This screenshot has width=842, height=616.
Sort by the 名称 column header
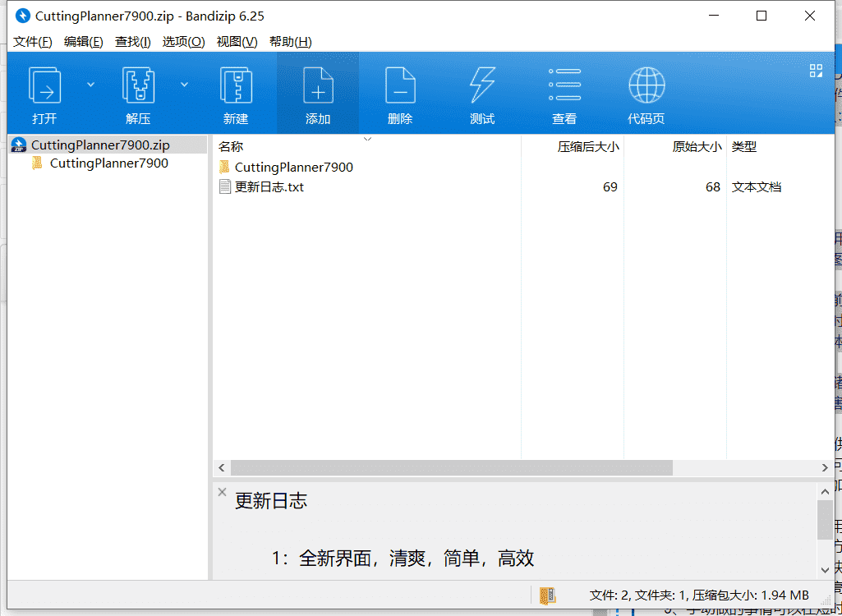231,147
